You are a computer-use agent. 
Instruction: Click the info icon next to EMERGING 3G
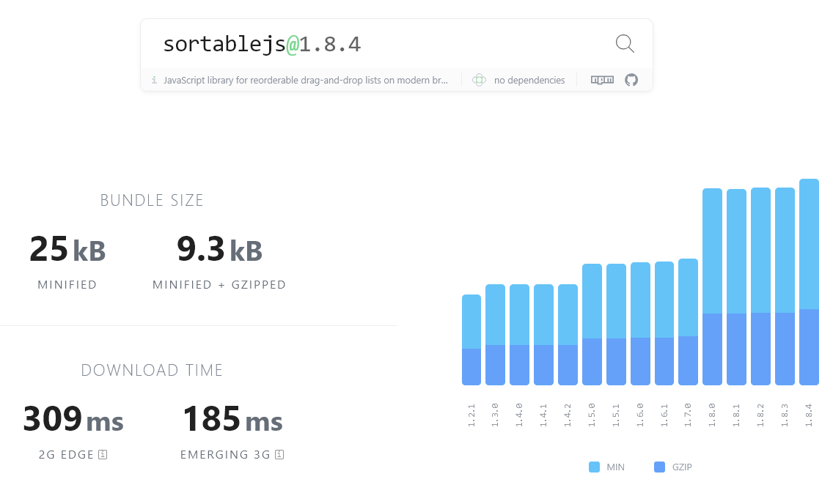point(279,455)
